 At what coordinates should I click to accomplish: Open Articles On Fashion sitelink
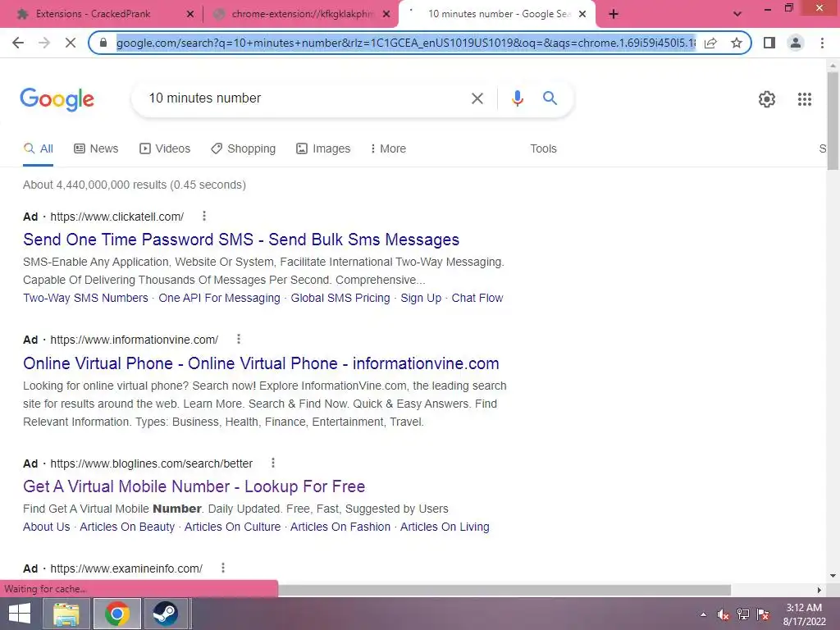point(340,527)
